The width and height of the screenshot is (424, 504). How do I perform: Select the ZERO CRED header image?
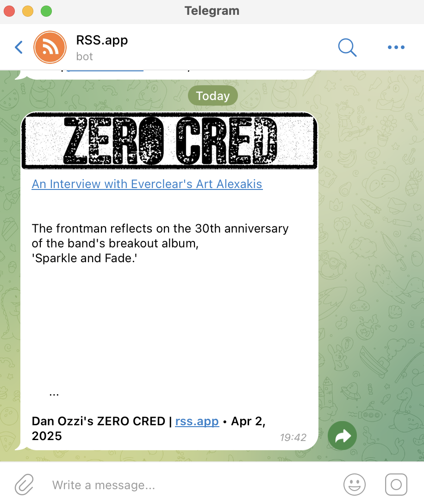point(169,140)
